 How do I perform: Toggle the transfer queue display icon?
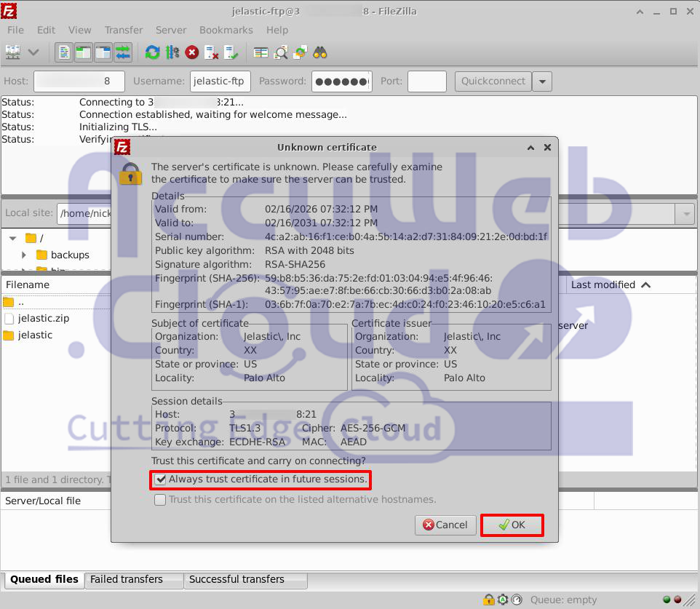tap(122, 52)
